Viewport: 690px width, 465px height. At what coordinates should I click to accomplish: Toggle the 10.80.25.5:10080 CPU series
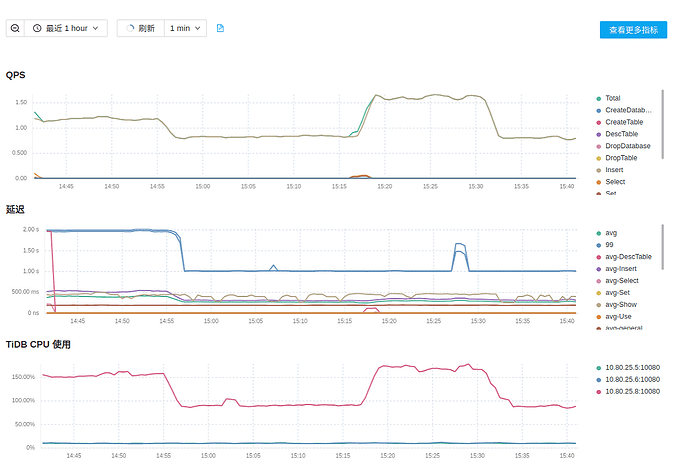point(628,368)
